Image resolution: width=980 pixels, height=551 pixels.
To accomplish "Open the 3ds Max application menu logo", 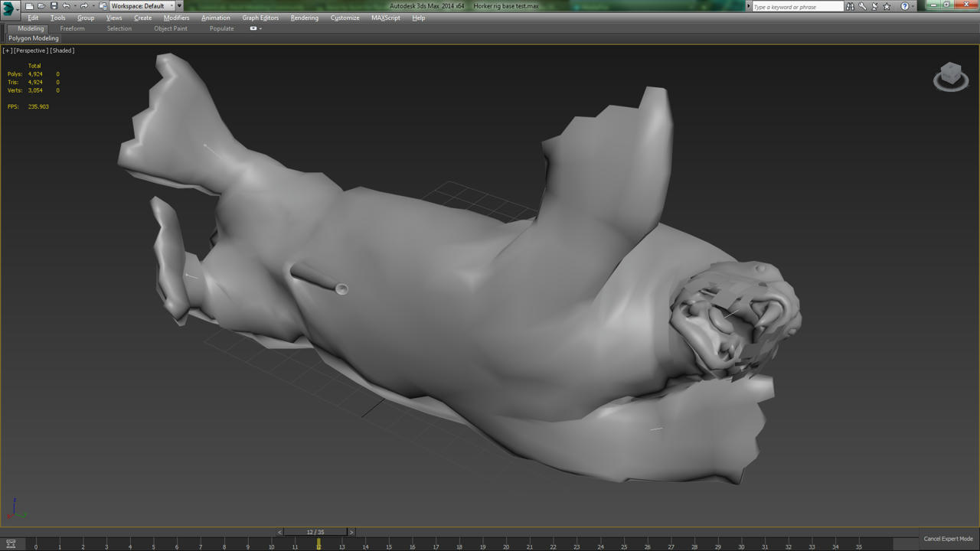I will click(x=8, y=9).
